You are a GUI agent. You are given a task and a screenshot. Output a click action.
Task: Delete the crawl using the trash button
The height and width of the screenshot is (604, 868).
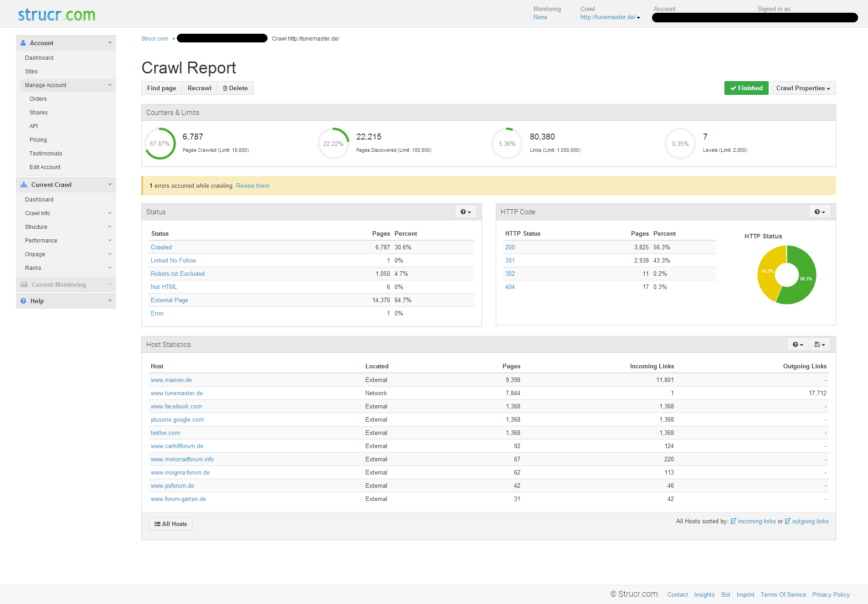tap(235, 88)
